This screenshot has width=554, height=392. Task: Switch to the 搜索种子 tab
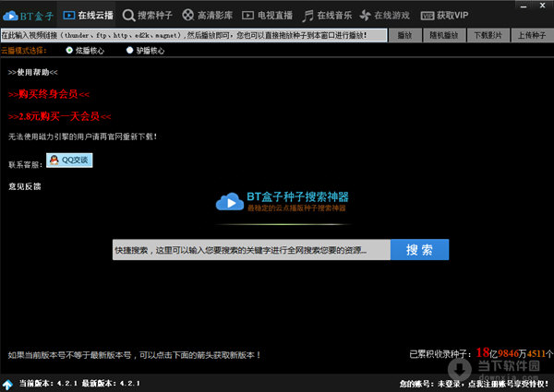pos(148,15)
